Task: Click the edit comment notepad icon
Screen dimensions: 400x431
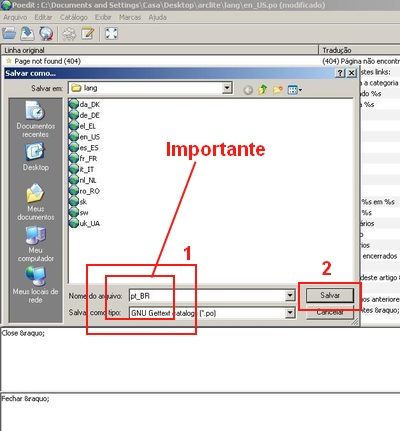Action: pyautogui.click(x=88, y=33)
